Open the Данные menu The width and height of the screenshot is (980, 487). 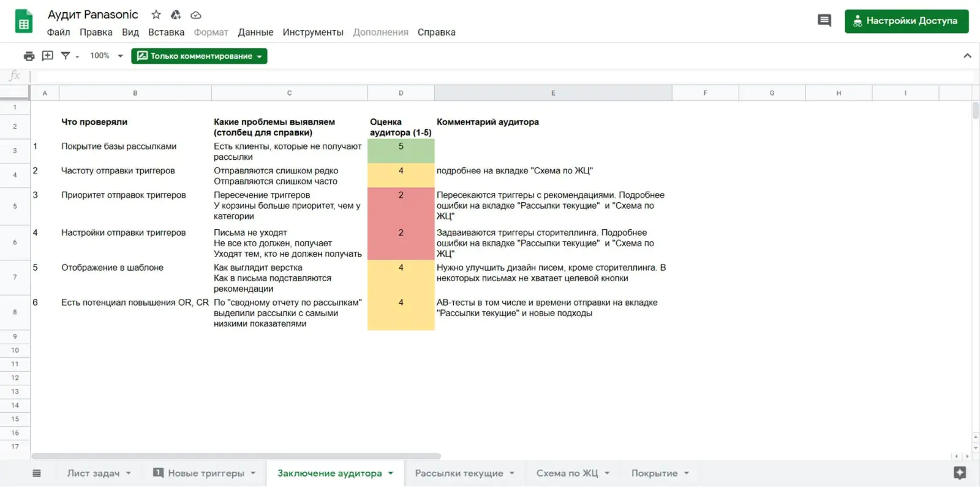(x=255, y=32)
